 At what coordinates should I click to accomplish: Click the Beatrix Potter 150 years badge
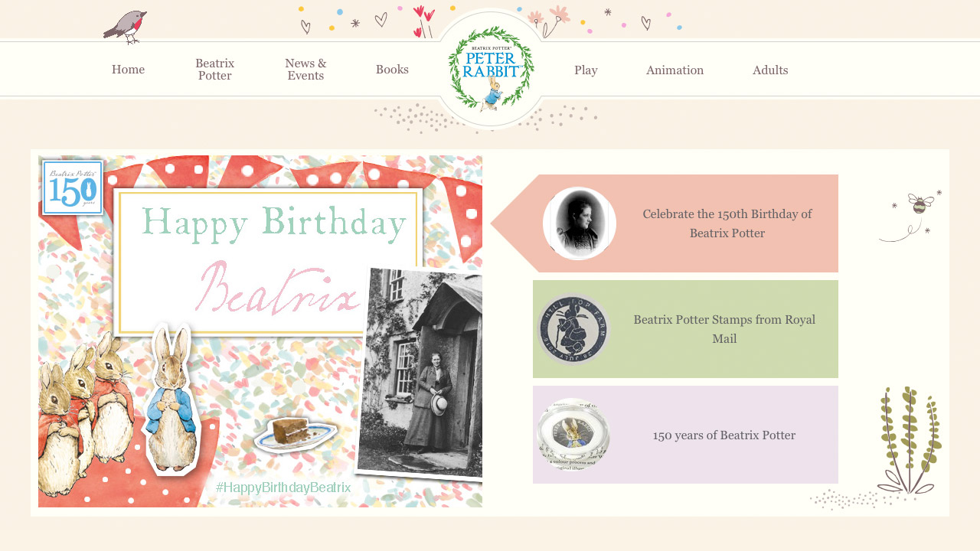(73, 187)
